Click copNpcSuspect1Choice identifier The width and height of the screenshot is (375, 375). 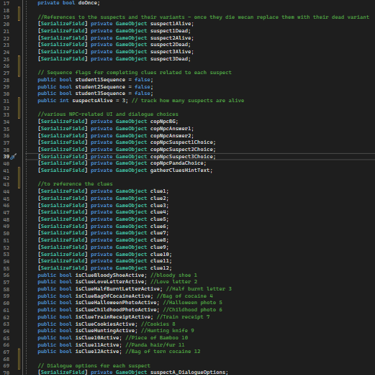(x=182, y=142)
